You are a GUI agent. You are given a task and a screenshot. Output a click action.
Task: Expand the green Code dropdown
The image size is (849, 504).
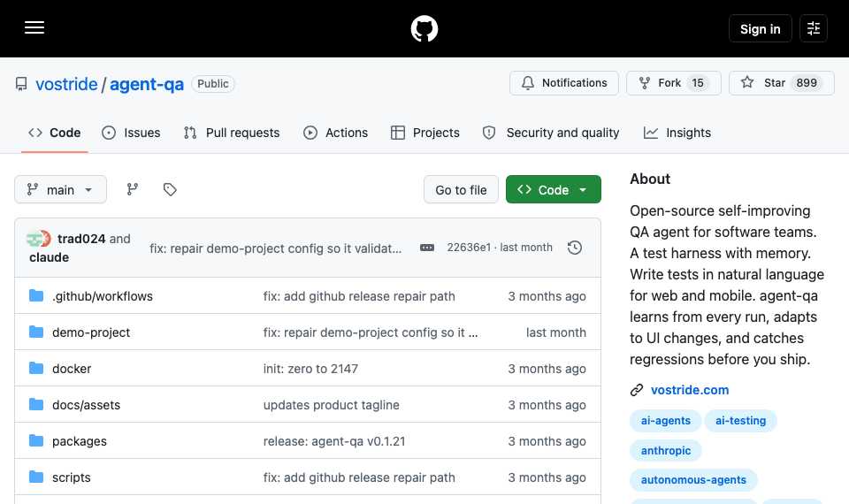pyautogui.click(x=553, y=189)
